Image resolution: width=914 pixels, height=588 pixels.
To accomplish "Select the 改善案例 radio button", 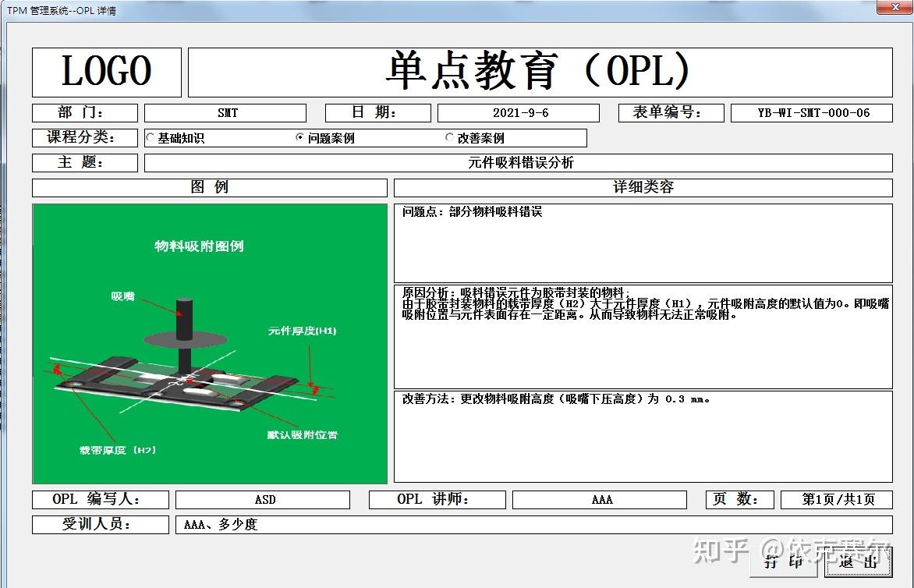I will pos(450,137).
